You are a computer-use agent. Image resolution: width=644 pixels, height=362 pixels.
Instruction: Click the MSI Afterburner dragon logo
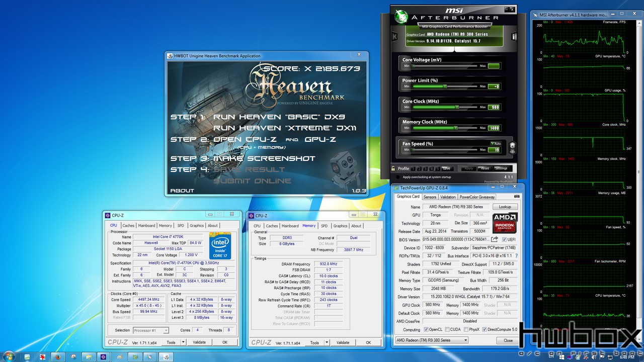(x=401, y=17)
